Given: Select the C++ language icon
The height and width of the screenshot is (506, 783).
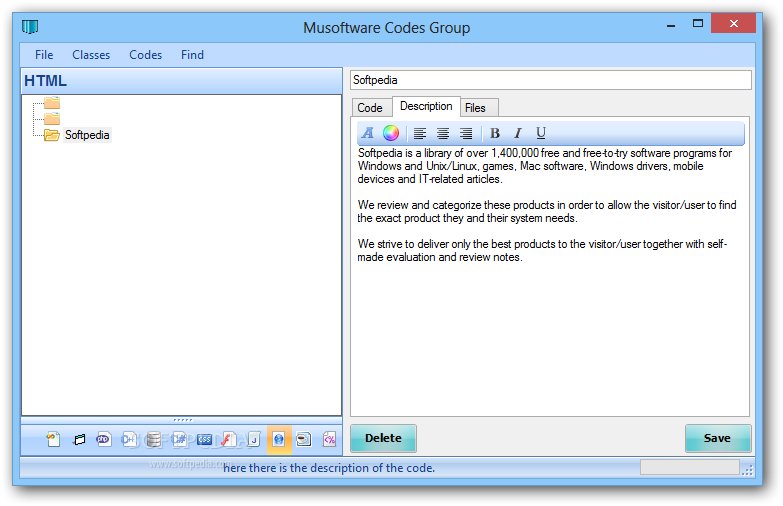Looking at the screenshot, I should tap(129, 440).
